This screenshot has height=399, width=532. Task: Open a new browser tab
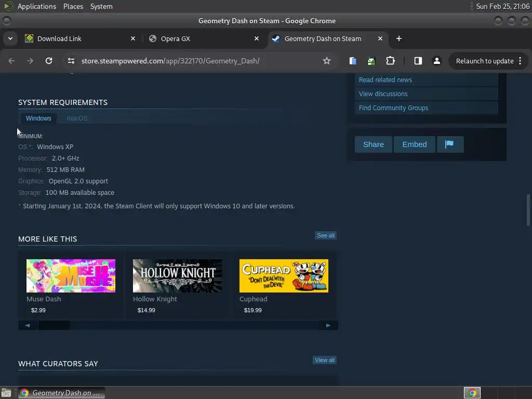[399, 38]
